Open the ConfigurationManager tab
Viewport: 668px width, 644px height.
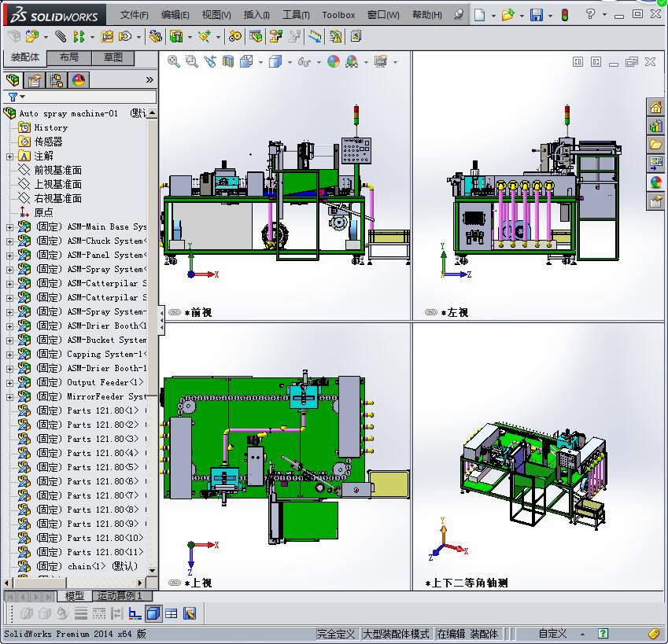(56, 80)
